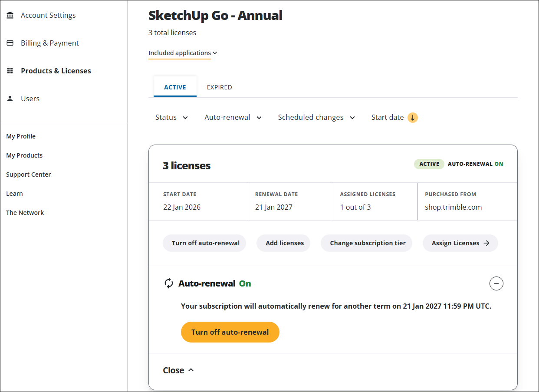Click the Account Settings bank icon
Viewport: 539px width, 392px height.
[10, 15]
